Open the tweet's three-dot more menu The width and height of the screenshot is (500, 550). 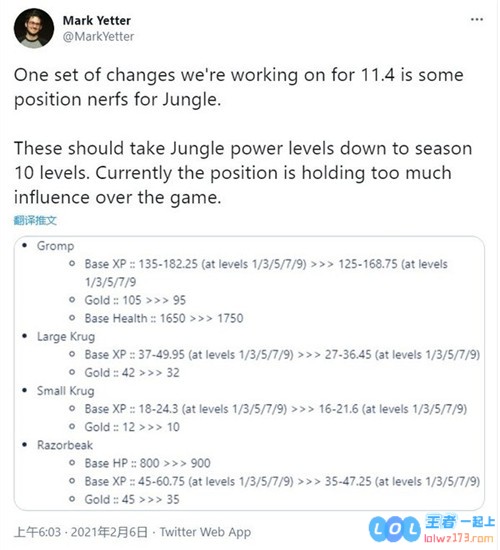[476, 19]
